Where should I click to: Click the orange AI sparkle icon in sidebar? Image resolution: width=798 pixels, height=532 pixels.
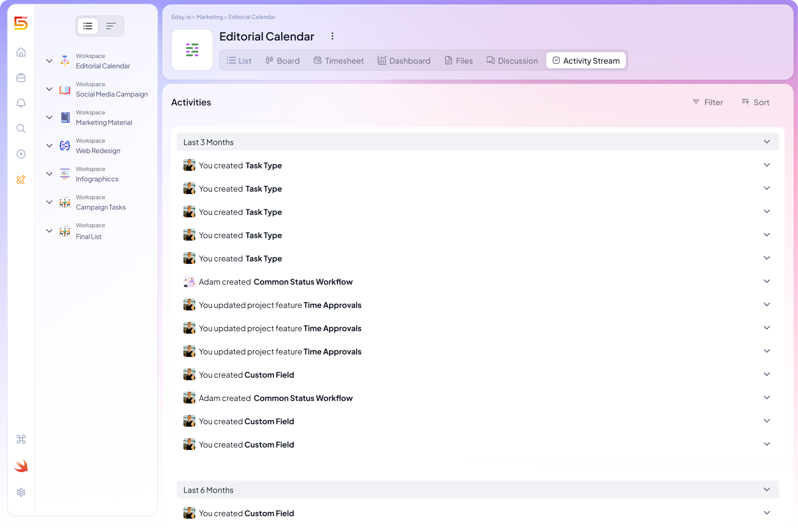point(21,180)
